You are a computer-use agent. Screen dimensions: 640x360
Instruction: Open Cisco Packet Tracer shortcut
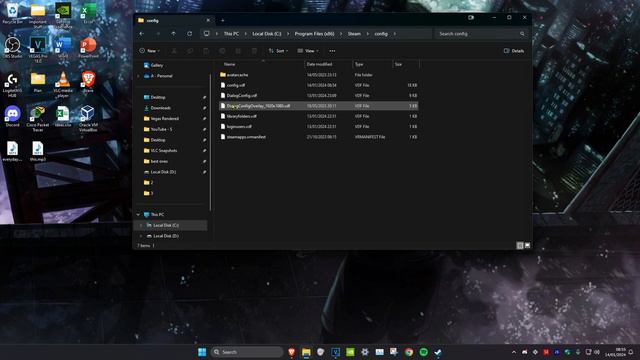click(38, 119)
